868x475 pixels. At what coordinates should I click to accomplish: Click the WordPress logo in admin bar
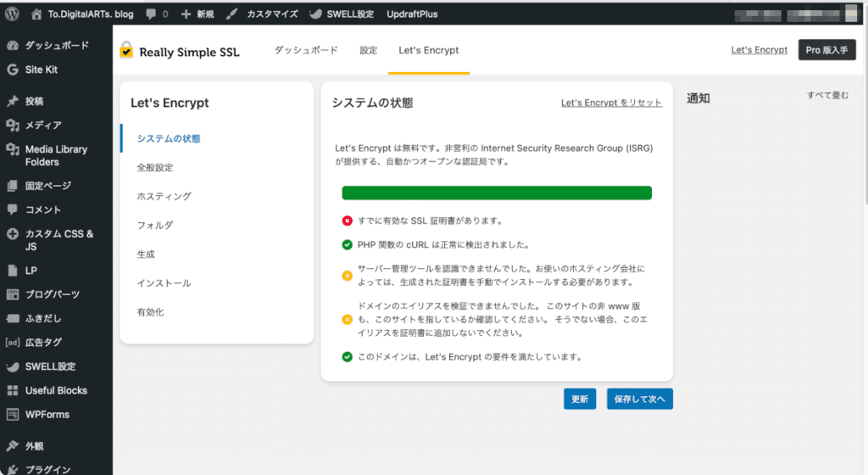click(12, 14)
